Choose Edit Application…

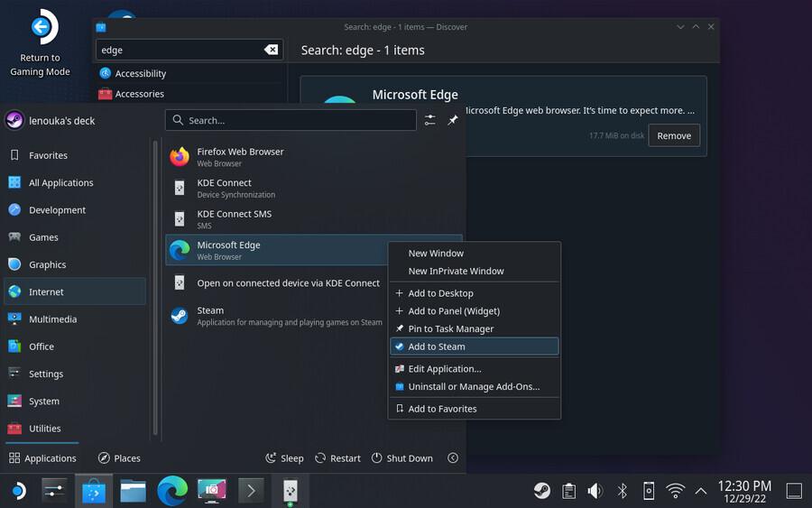coord(475,369)
